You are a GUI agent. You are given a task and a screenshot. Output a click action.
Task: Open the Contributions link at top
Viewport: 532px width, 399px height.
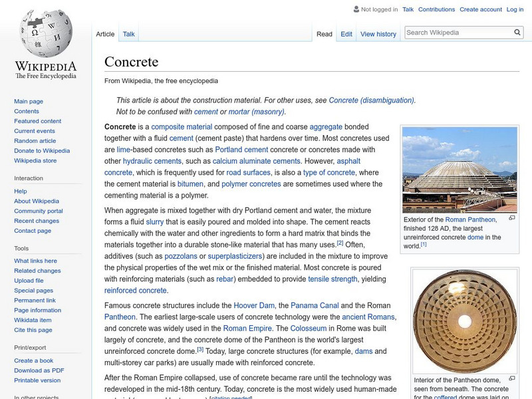click(x=436, y=9)
